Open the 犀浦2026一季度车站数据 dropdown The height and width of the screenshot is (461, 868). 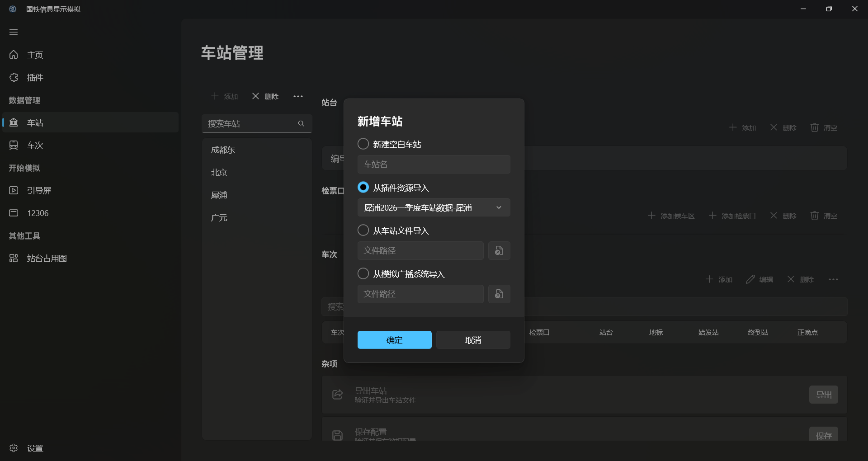click(433, 207)
